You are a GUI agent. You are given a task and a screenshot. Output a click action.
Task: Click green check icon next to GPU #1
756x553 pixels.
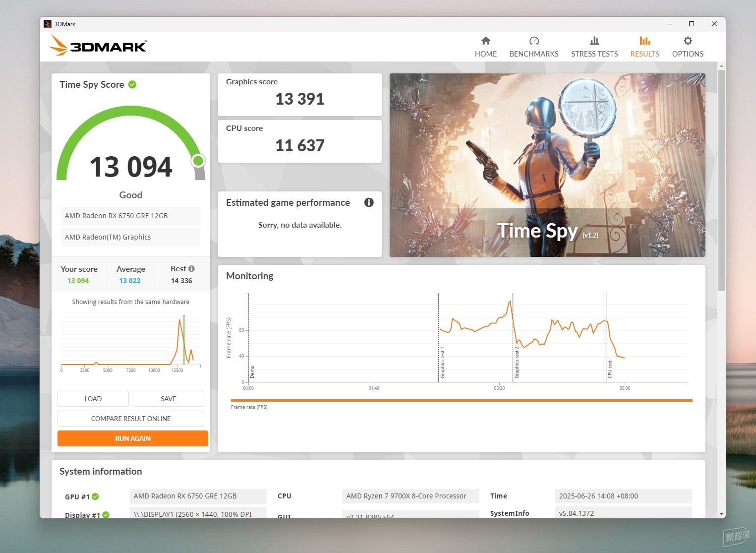[95, 496]
